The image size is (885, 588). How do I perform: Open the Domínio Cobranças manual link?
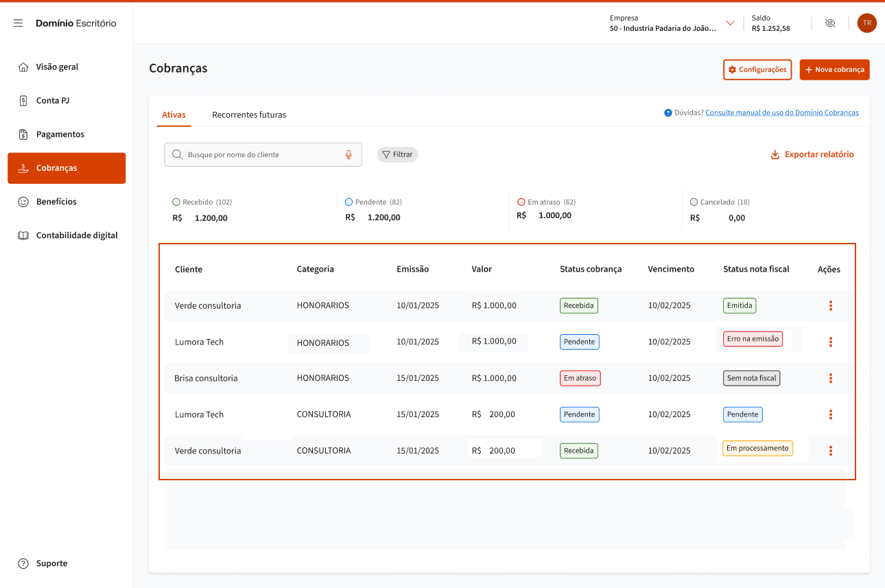(781, 113)
